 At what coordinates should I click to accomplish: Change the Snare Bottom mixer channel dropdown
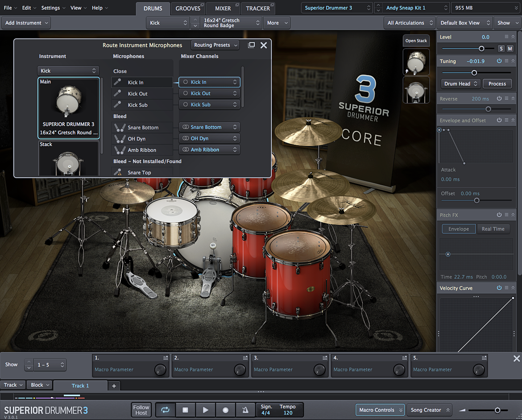(x=209, y=127)
